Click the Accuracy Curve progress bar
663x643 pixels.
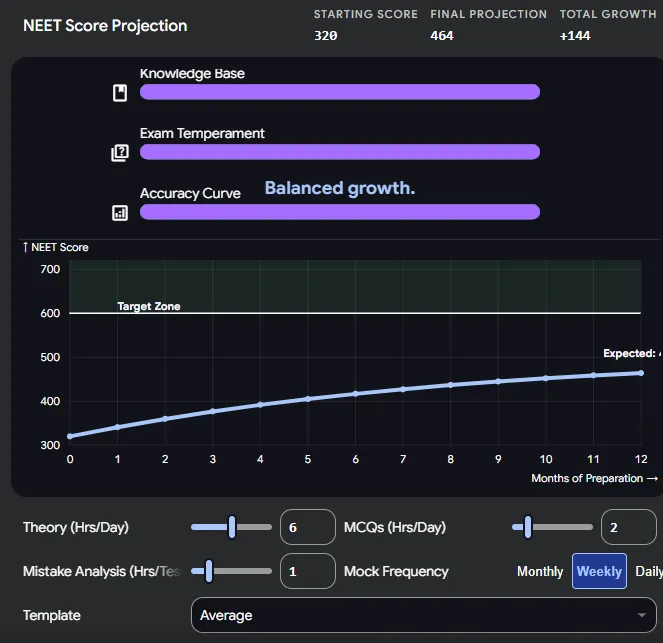[x=340, y=212]
